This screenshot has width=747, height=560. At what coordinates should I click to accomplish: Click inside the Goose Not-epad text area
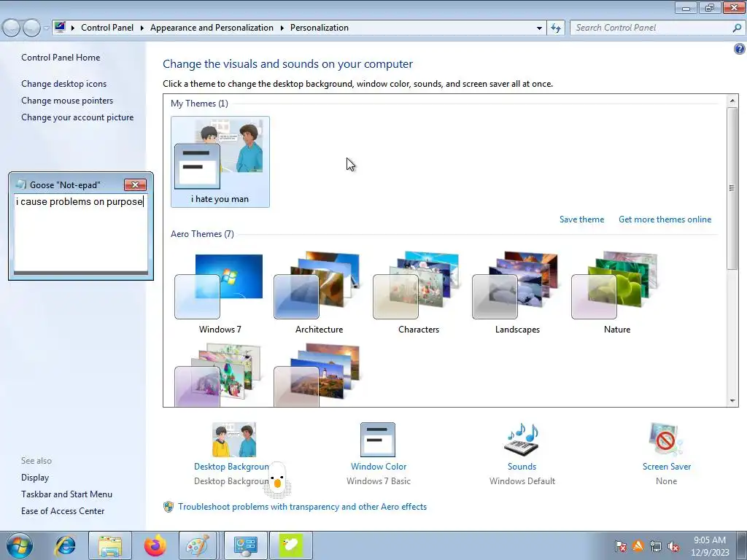(80, 233)
